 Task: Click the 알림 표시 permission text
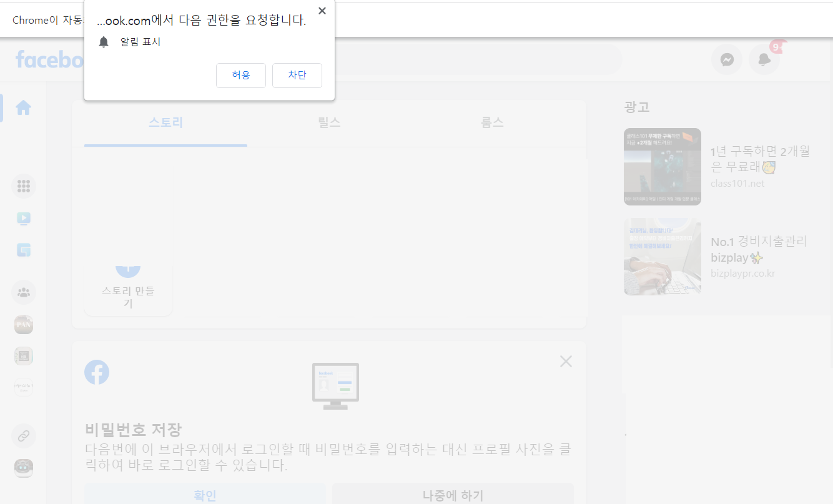(x=140, y=42)
